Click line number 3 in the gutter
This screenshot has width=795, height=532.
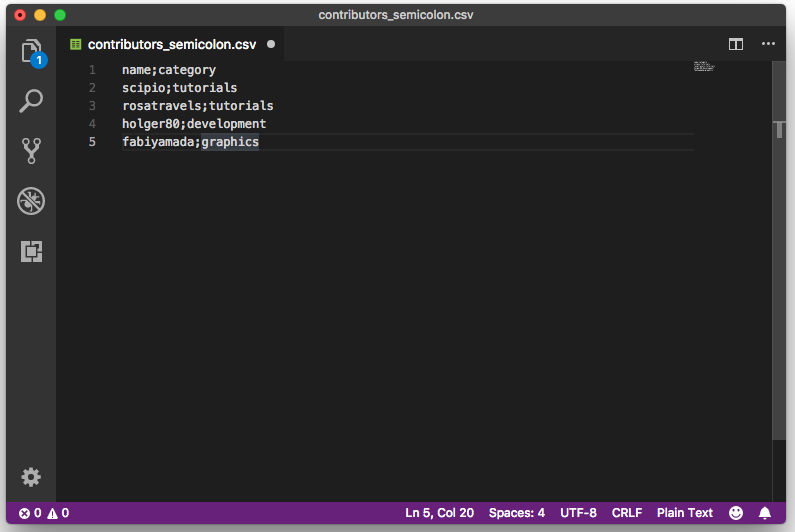(x=92, y=105)
